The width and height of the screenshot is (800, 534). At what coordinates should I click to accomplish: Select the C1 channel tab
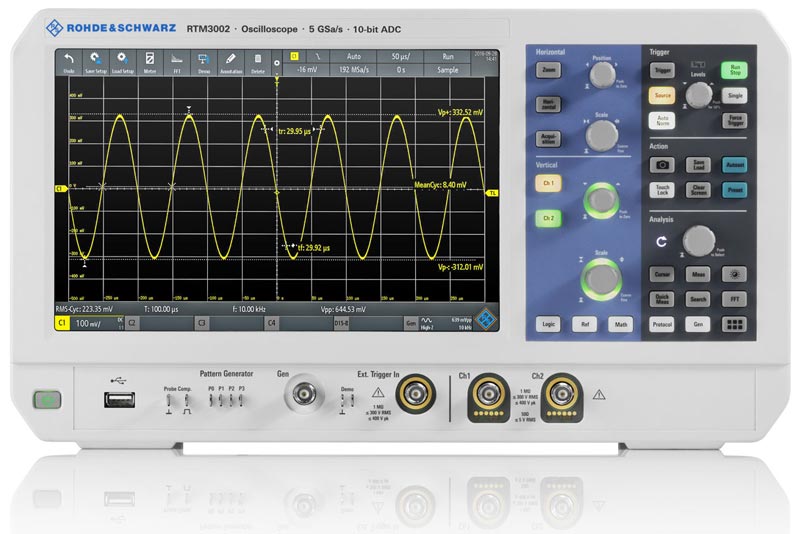62,324
